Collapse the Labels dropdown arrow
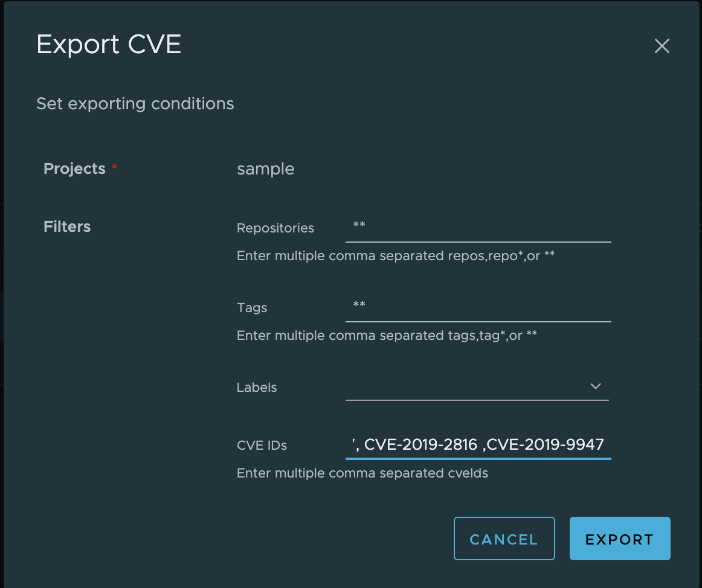This screenshot has width=702, height=588. [596, 386]
